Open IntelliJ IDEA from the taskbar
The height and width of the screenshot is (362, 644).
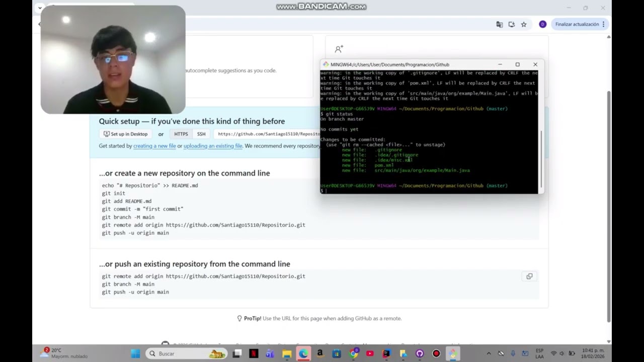point(386,353)
